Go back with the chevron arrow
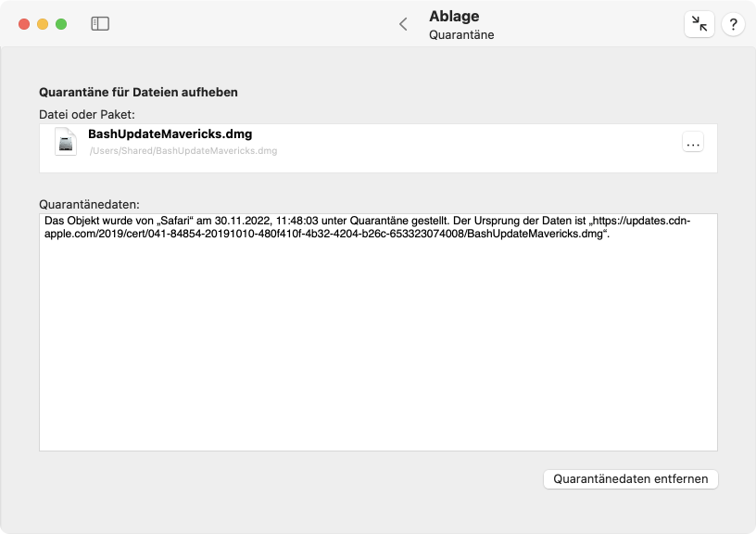This screenshot has height=534, width=756. (404, 24)
